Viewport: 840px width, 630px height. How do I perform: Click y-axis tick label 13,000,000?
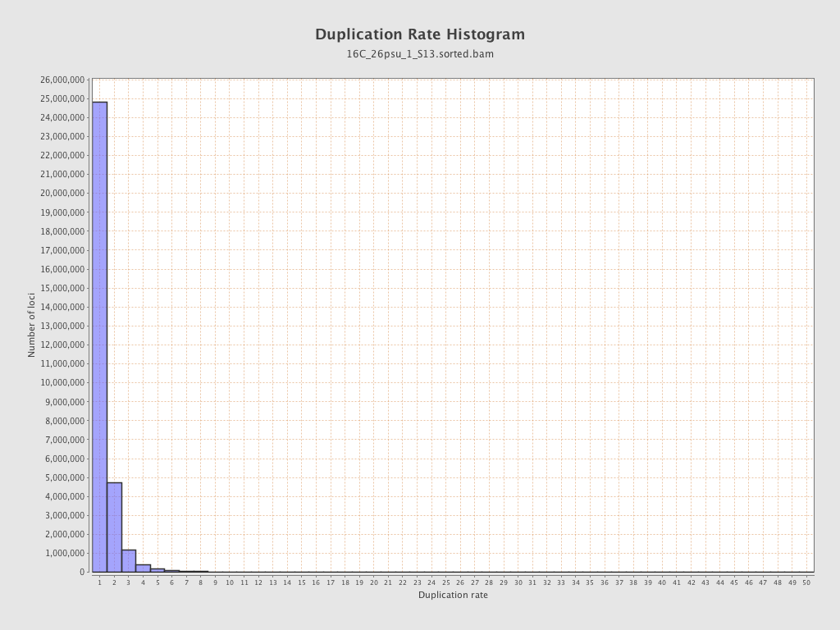pos(62,326)
